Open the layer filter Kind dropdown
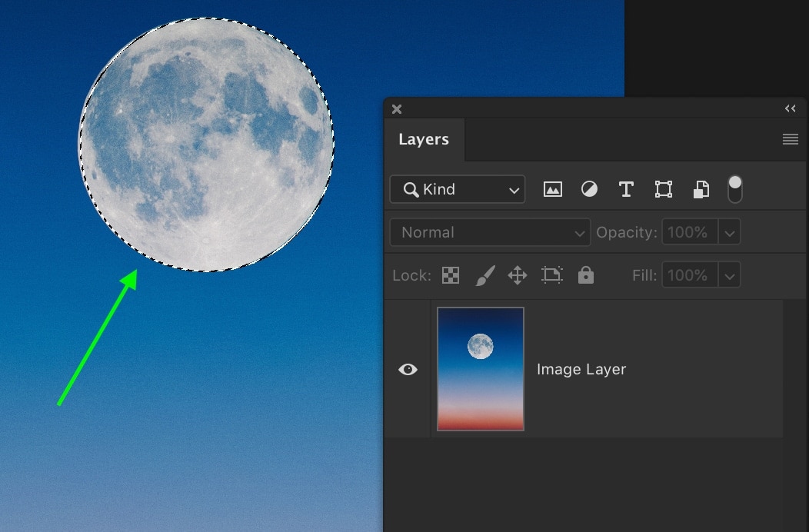This screenshot has width=809, height=532. (x=457, y=189)
